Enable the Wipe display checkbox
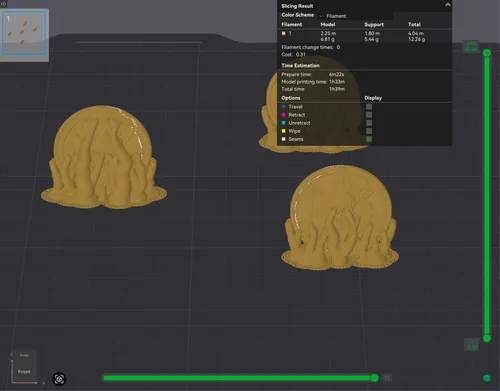The width and height of the screenshot is (500, 391). pyautogui.click(x=369, y=131)
